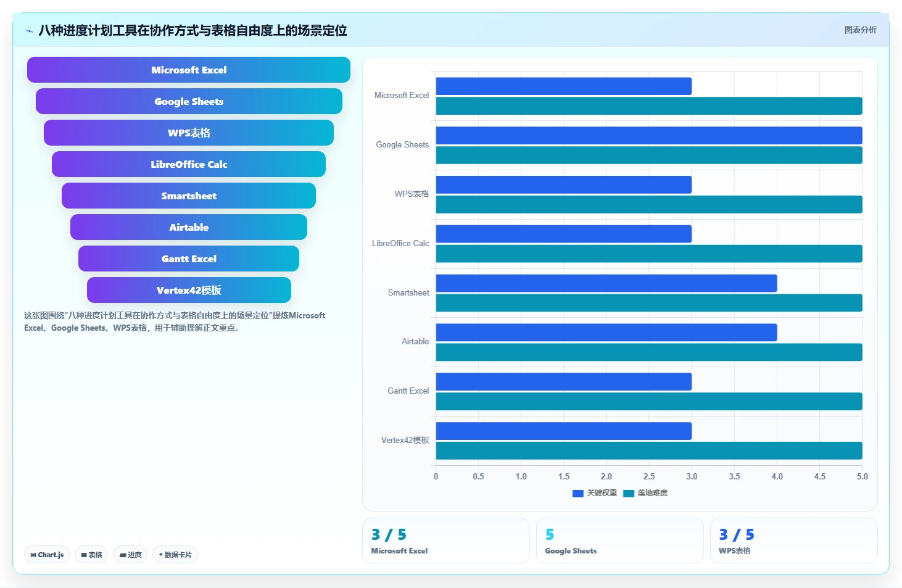The height and width of the screenshot is (588, 902).
Task: Select the Microsoft Excel funnel bar
Action: (x=189, y=70)
